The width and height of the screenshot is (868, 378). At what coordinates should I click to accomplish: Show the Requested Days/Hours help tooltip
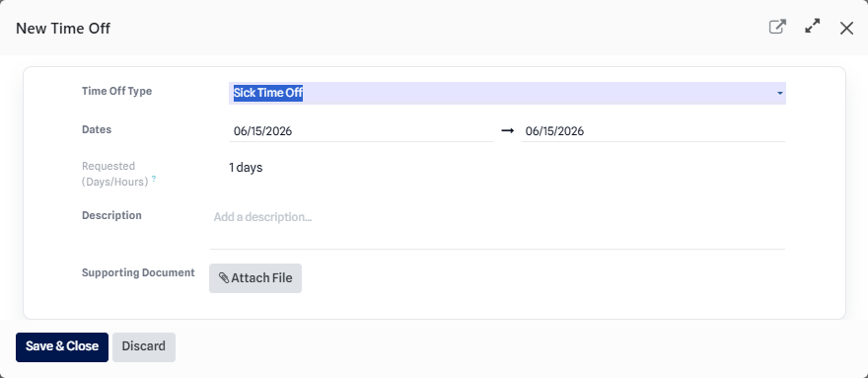154,179
